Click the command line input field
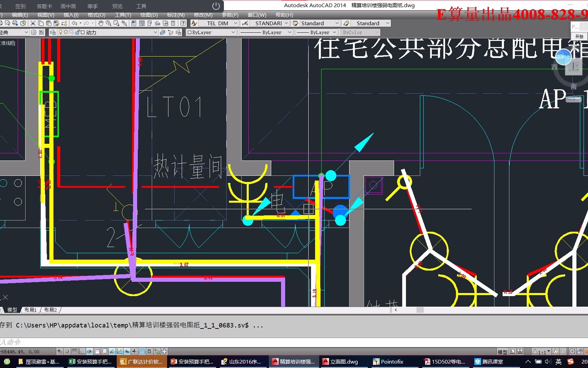Viewport: 588px width, 368px height. 294,342
